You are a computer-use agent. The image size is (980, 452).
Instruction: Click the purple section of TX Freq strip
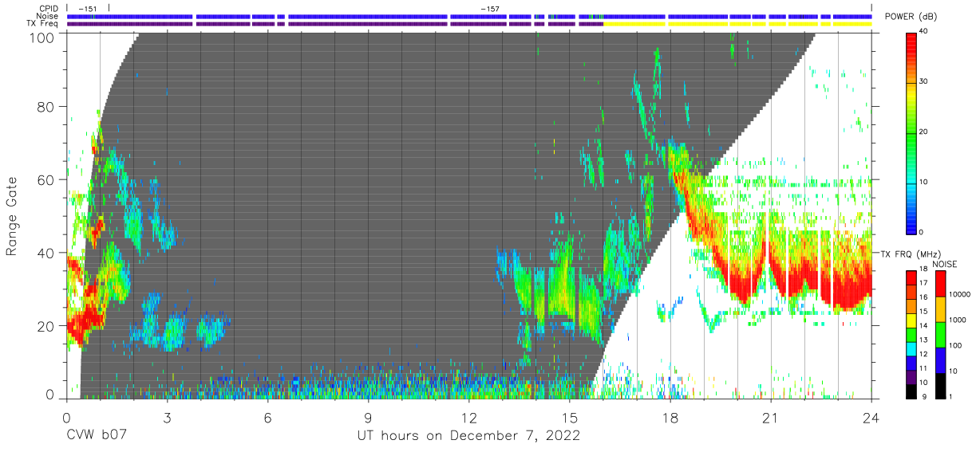[x=335, y=24]
